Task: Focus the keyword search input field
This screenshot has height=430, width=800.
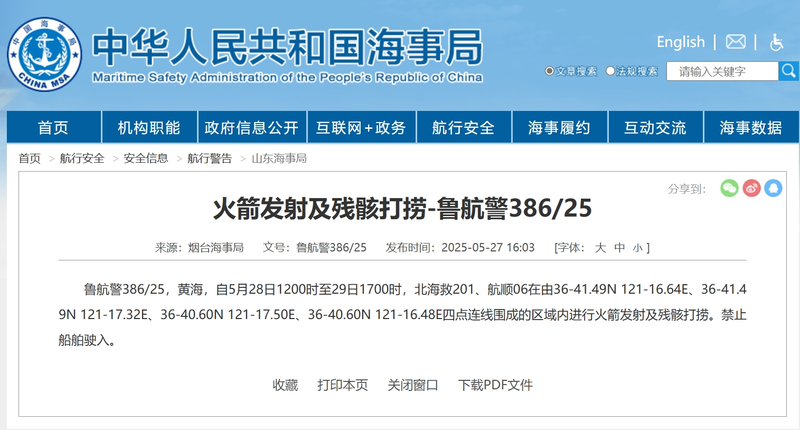Action: tap(722, 72)
